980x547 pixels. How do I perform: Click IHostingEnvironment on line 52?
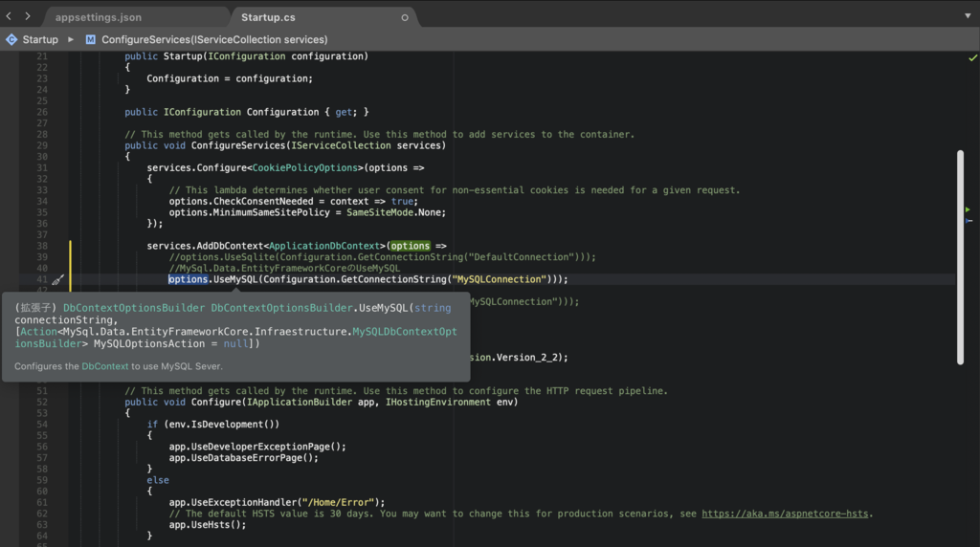(438, 403)
